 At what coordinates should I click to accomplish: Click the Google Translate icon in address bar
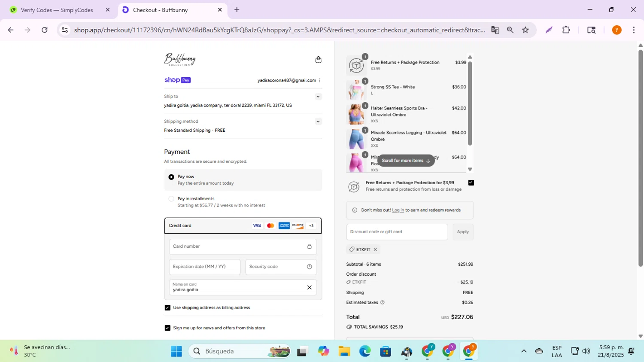pyautogui.click(x=495, y=30)
